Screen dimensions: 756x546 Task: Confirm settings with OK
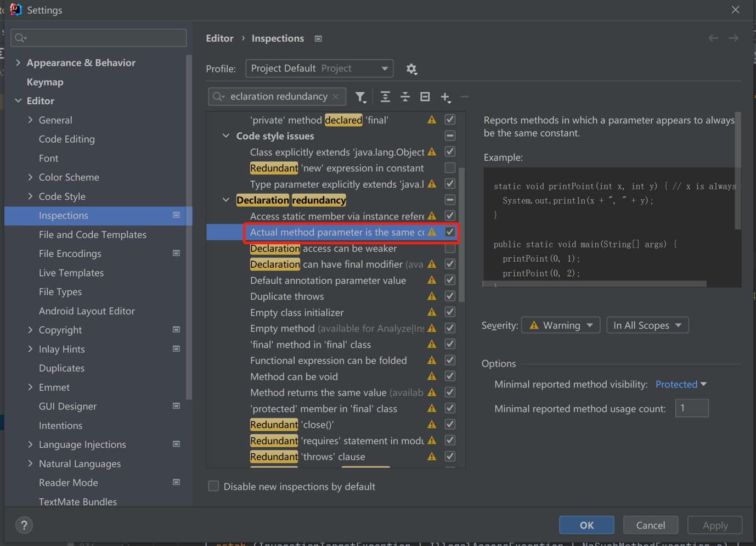click(586, 525)
